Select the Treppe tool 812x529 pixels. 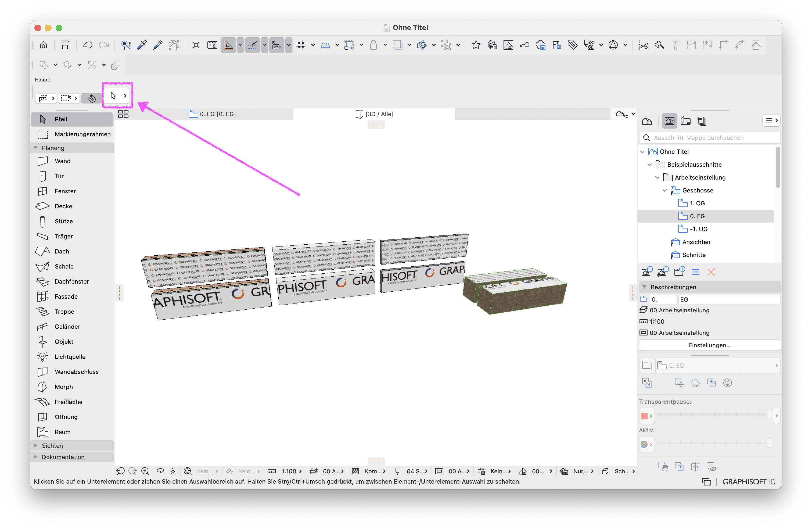click(72, 312)
